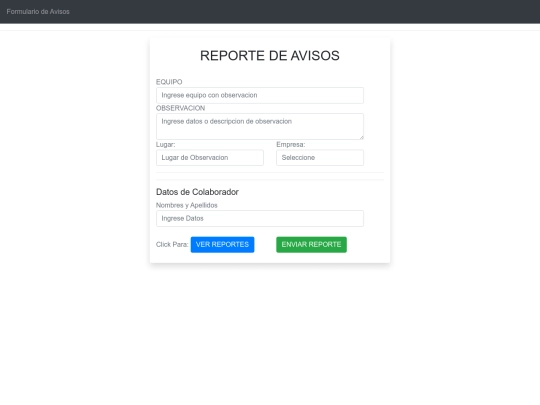The image size is (540, 405).
Task: Click the Empresa: label
Action: [291, 145]
